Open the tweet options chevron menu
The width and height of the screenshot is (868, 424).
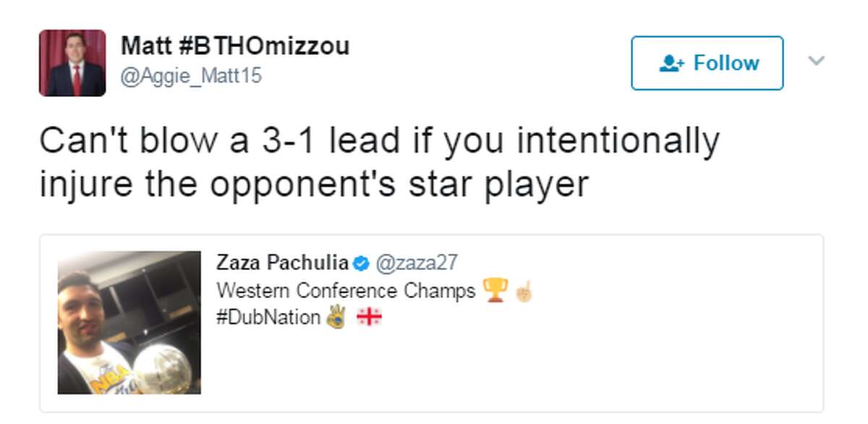pyautogui.click(x=816, y=62)
